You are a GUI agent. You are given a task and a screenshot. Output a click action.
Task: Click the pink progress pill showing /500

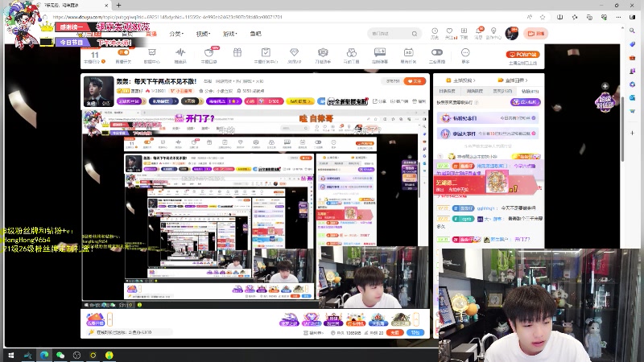click(x=264, y=101)
